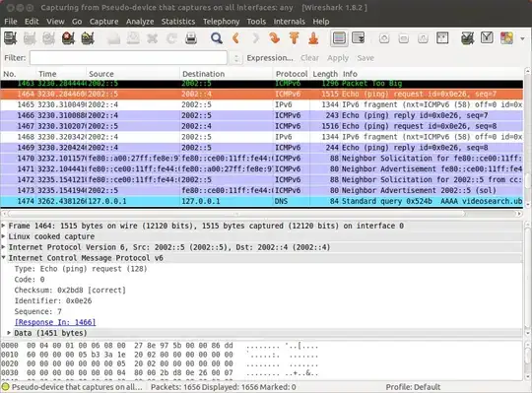Open Find Packet magnifier icon
Viewport: 532px width, 393px height.
pos(216,38)
